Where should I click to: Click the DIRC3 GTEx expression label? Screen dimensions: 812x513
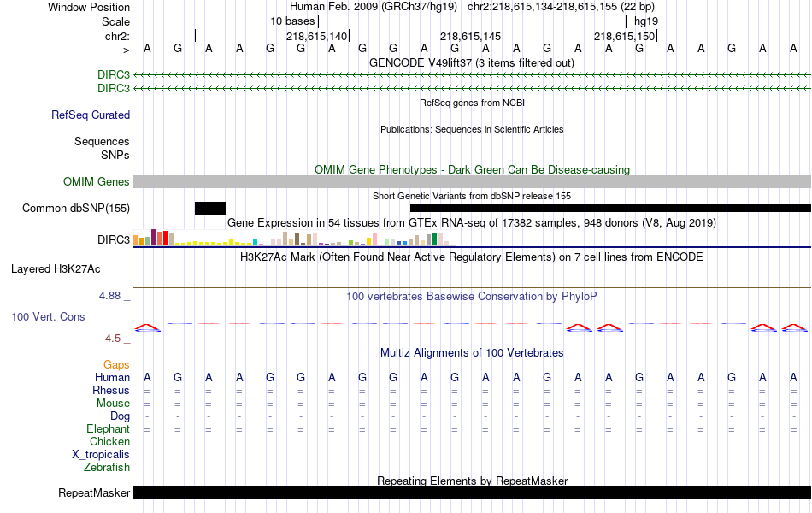click(x=114, y=240)
